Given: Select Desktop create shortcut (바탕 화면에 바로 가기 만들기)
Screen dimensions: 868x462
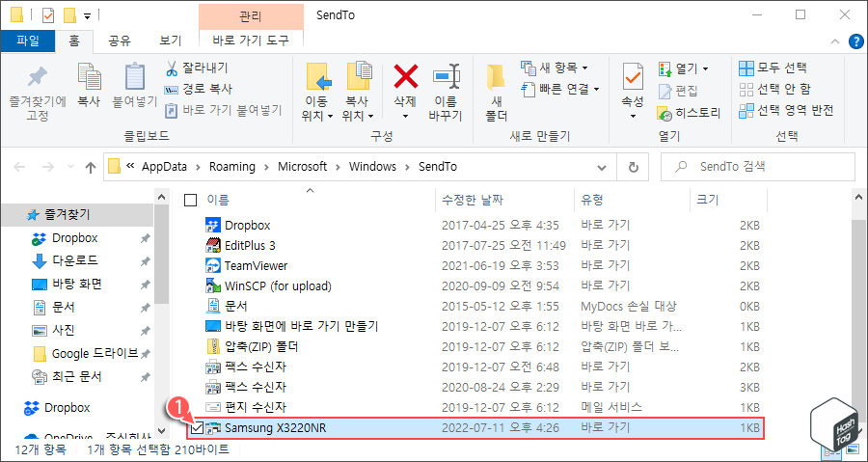Looking at the screenshot, I should 302,326.
